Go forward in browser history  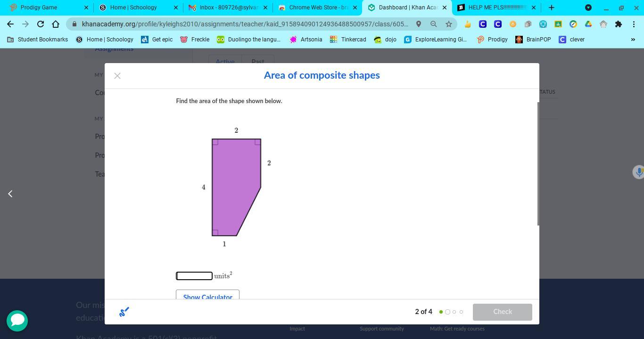[x=25, y=24]
